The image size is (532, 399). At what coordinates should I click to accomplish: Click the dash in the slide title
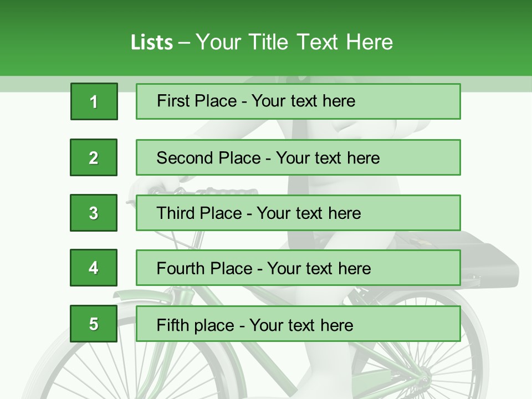click(x=184, y=43)
